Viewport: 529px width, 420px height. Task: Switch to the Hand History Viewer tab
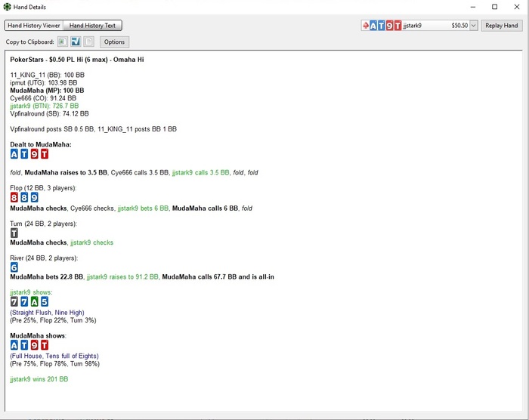click(34, 25)
